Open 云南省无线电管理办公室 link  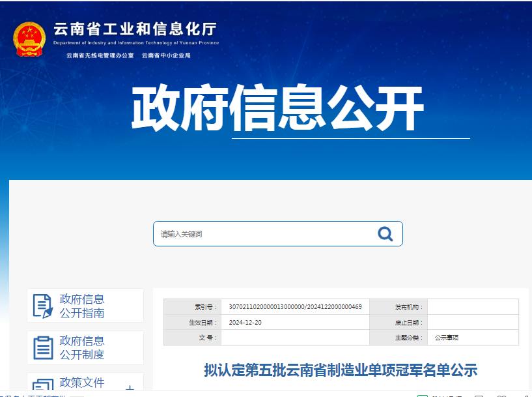click(x=100, y=55)
